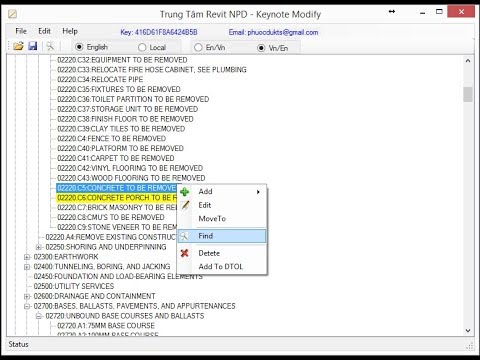The image size is (480, 360).
Task: Click the magnifier icon beside Find
Action: click(184, 236)
